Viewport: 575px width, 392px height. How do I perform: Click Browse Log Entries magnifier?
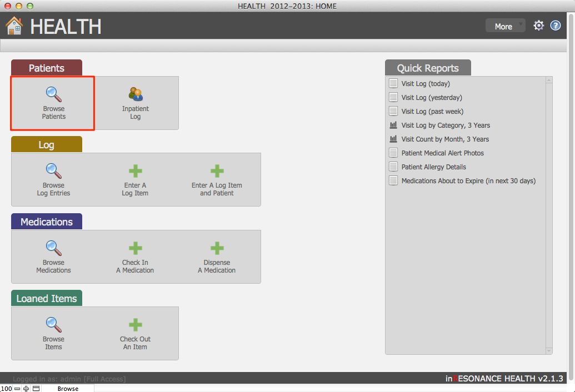(54, 170)
